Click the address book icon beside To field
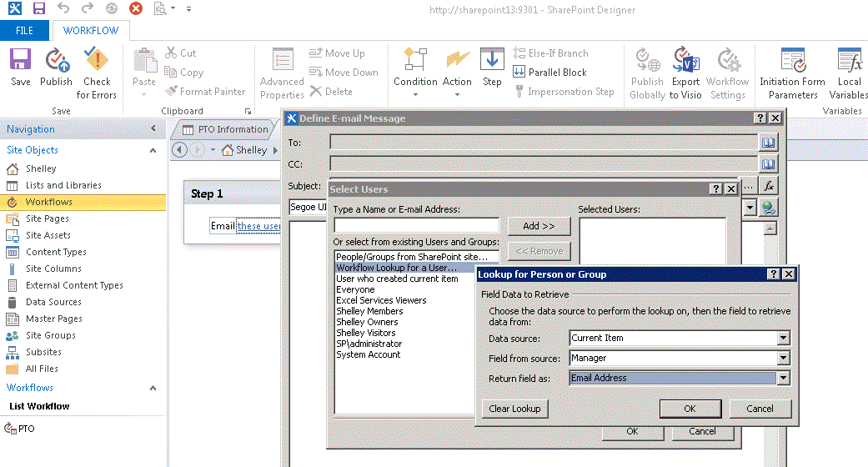This screenshot has width=868, height=467. (768, 143)
